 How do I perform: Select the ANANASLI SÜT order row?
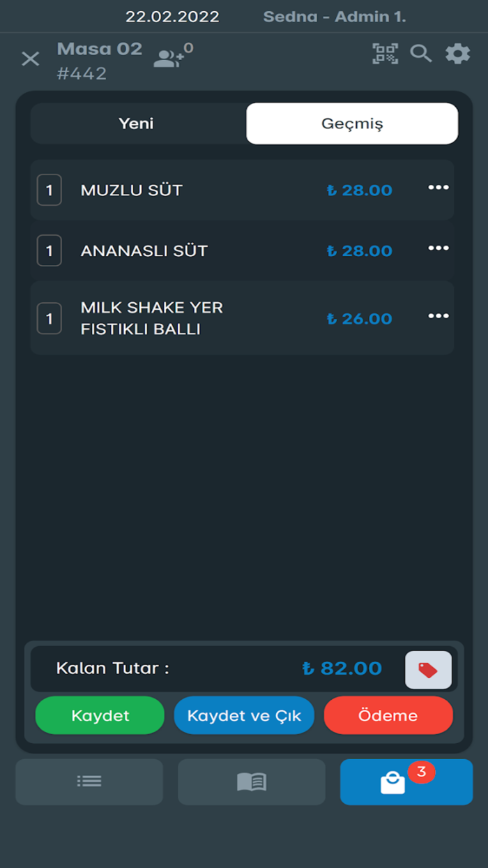click(209, 250)
